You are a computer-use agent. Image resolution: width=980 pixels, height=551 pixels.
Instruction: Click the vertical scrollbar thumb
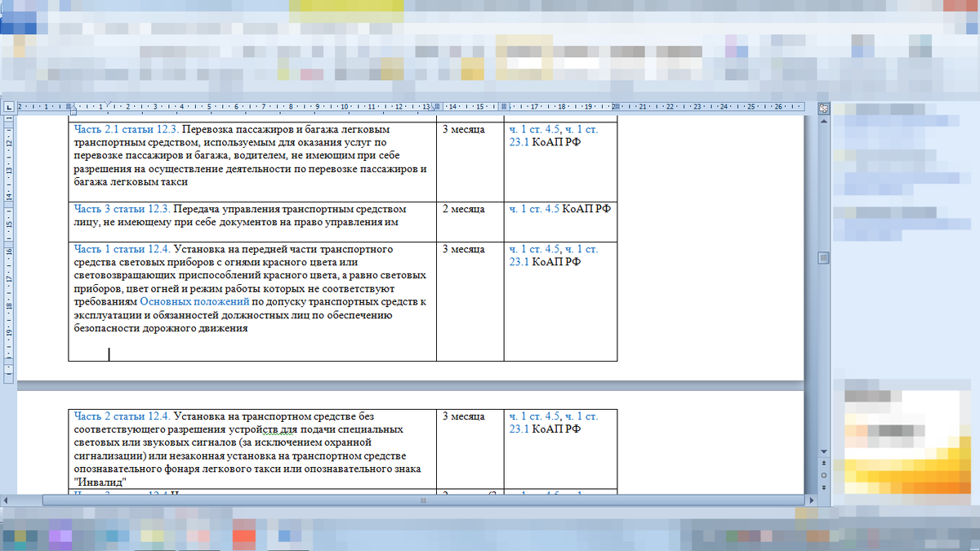(823, 258)
